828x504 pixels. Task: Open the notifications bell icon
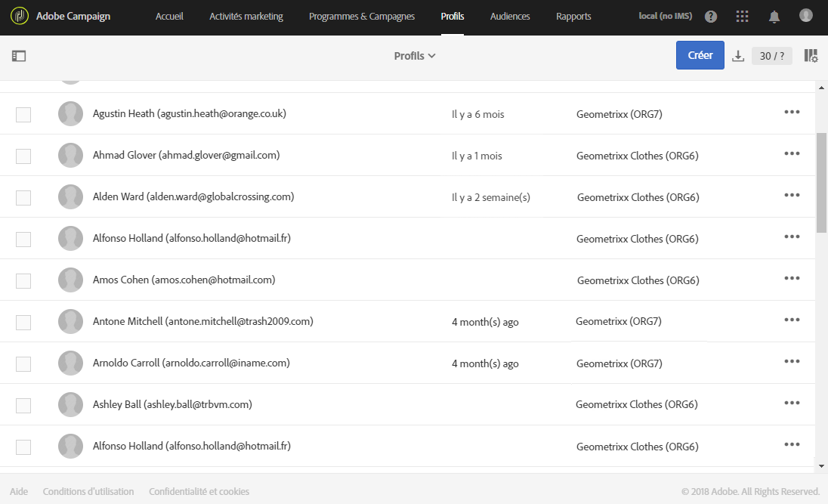pos(774,17)
